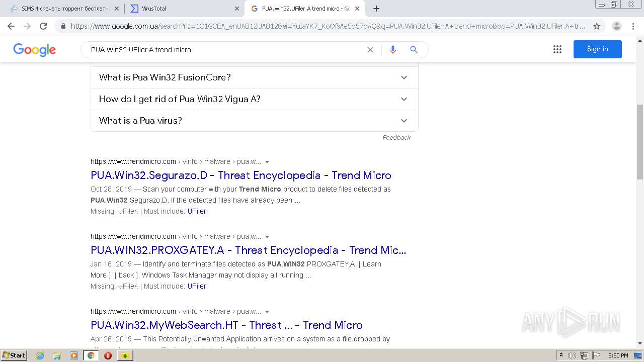Open the red Opera taskbar icon
The width and height of the screenshot is (644, 362).
[108, 355]
